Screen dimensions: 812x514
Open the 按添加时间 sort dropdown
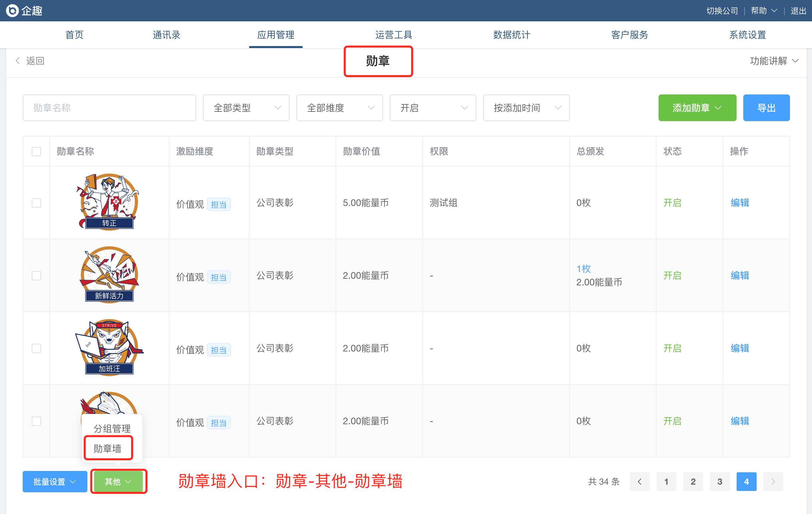point(526,108)
